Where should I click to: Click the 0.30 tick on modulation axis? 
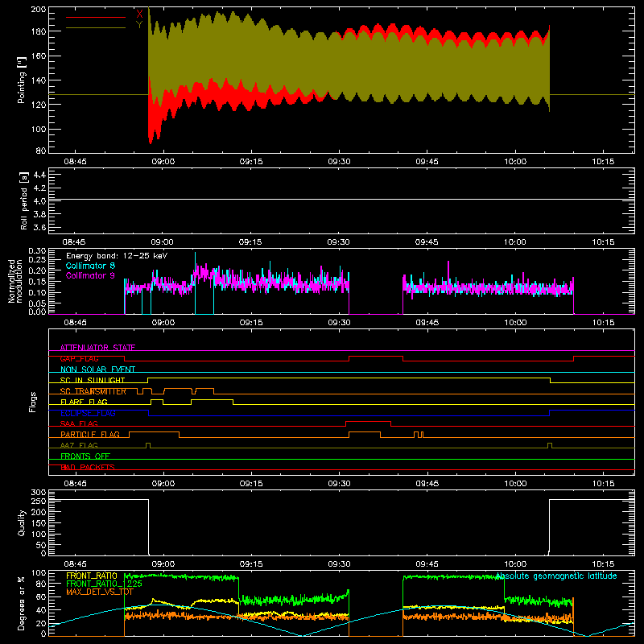pos(37,251)
